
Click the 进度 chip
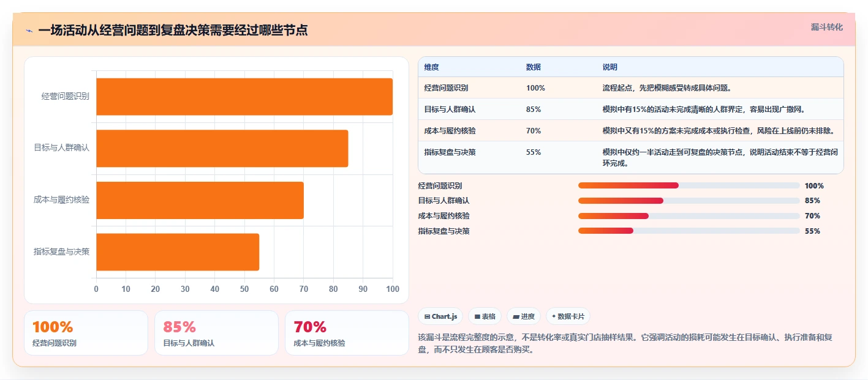tap(524, 316)
